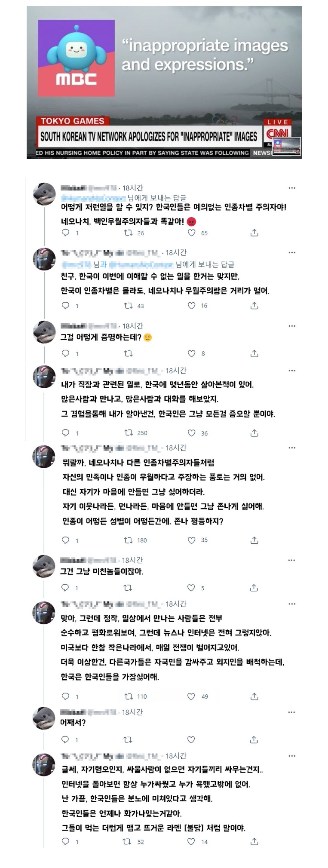Open more options on the last tweet

(292, 756)
